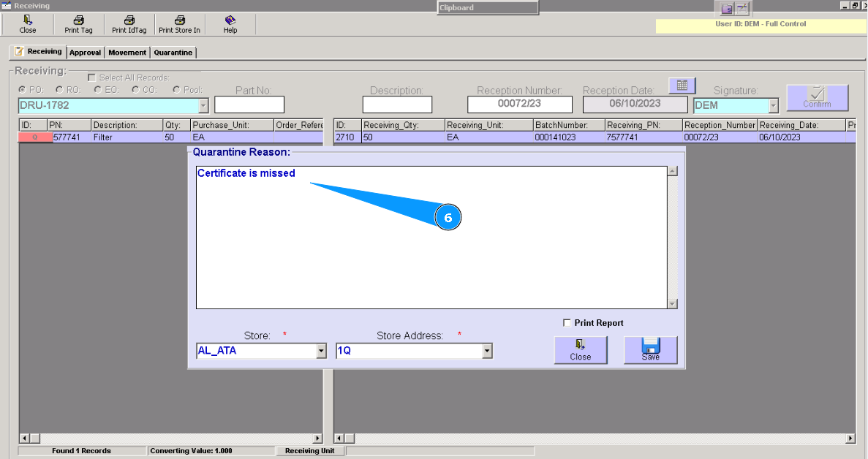Switch to the Receiving tab
This screenshot has width=868, height=459.
38,51
